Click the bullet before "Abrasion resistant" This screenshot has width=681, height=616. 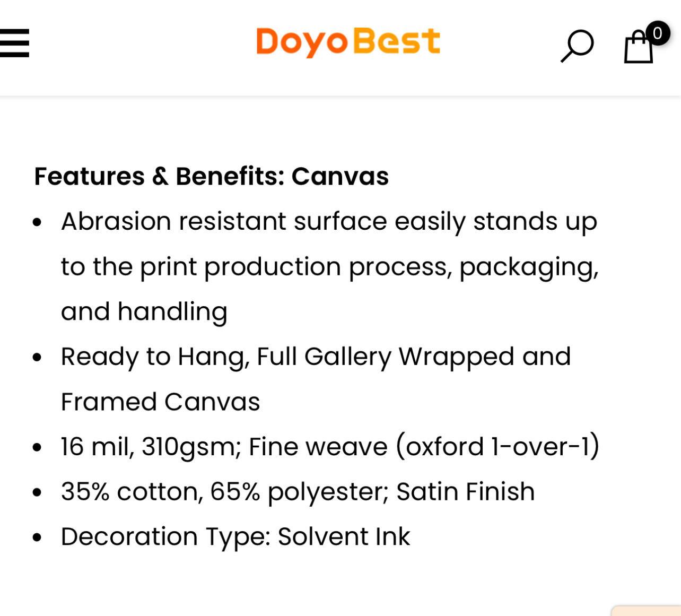click(37, 222)
